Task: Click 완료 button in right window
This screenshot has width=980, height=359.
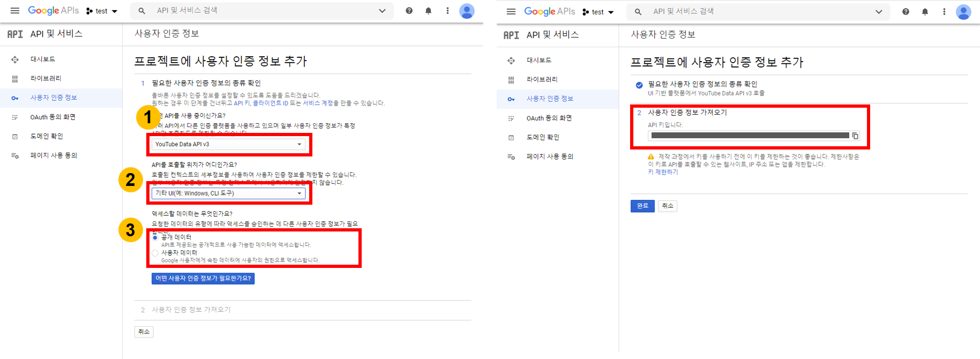Action: pyautogui.click(x=642, y=206)
